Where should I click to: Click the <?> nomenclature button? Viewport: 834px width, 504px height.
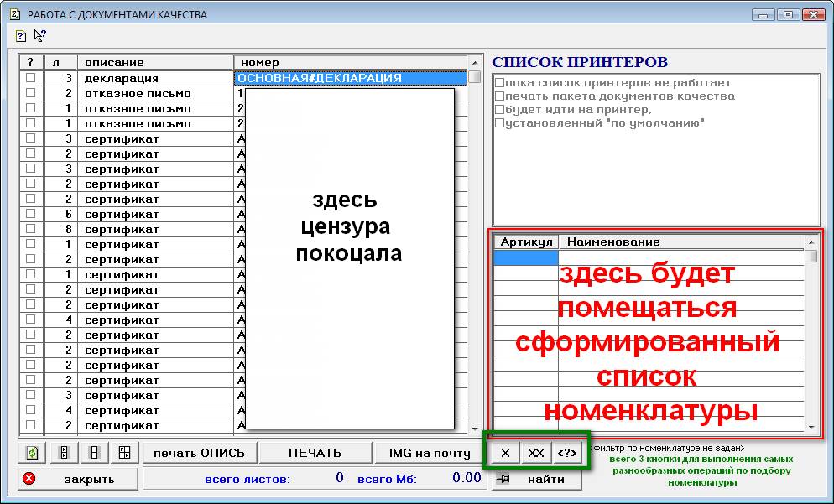coord(567,453)
